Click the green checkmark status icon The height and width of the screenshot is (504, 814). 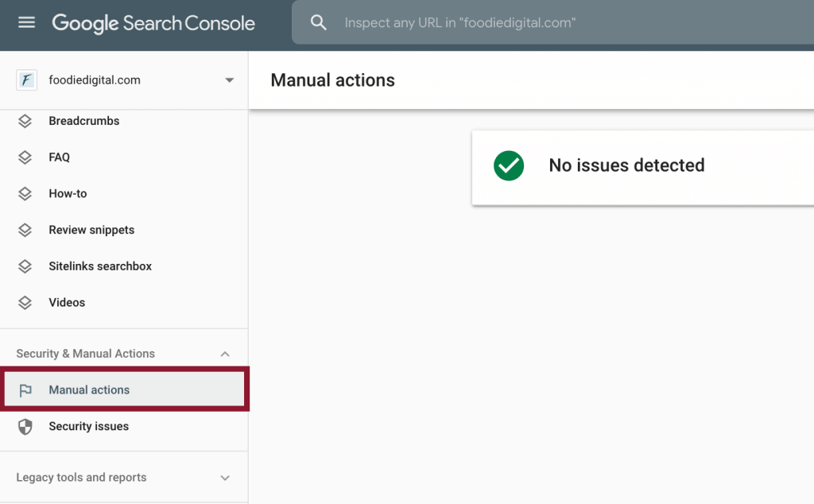tap(509, 165)
